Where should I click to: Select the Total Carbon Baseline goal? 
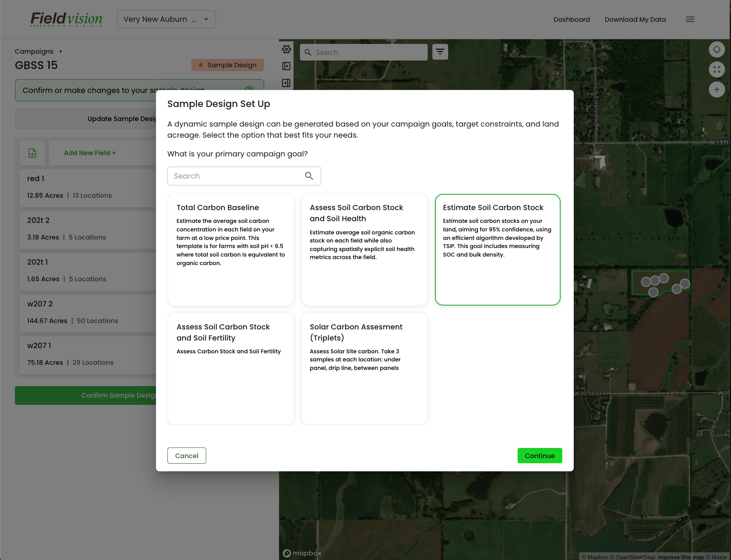coord(230,250)
